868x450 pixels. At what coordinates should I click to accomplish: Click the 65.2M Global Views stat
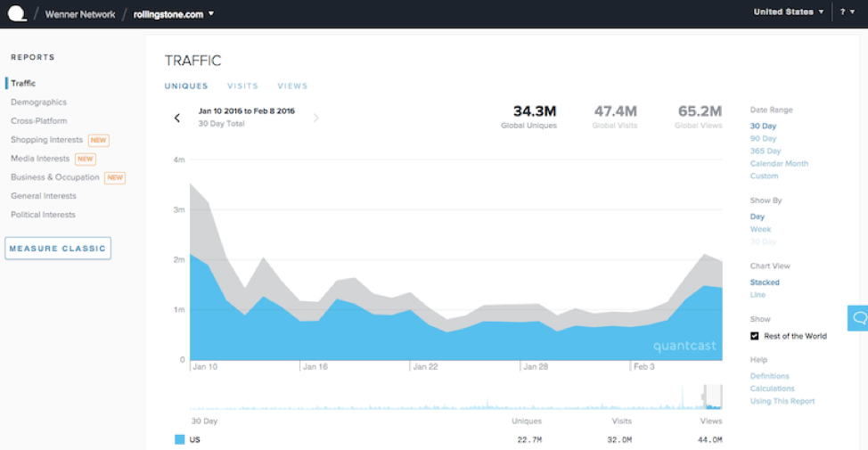pyautogui.click(x=699, y=117)
